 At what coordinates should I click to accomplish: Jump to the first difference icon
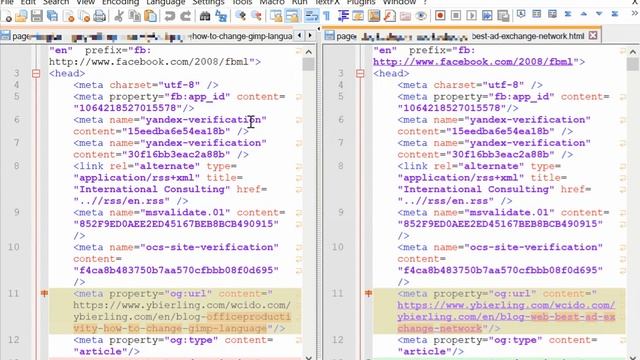coord(568,14)
